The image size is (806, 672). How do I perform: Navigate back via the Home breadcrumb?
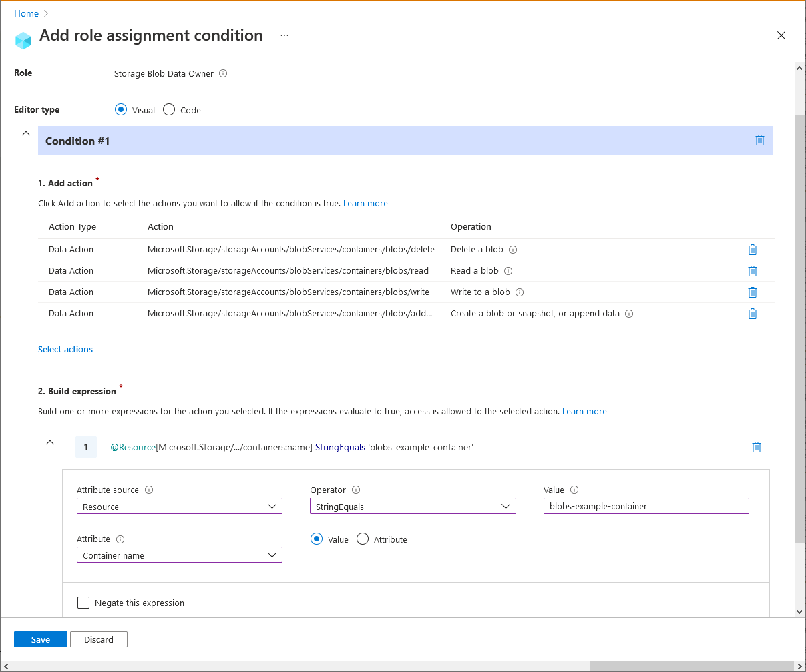point(26,13)
